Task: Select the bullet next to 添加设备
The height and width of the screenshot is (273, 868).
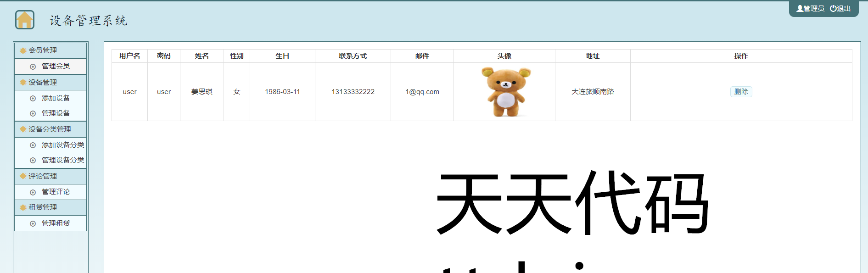Action: pos(33,98)
